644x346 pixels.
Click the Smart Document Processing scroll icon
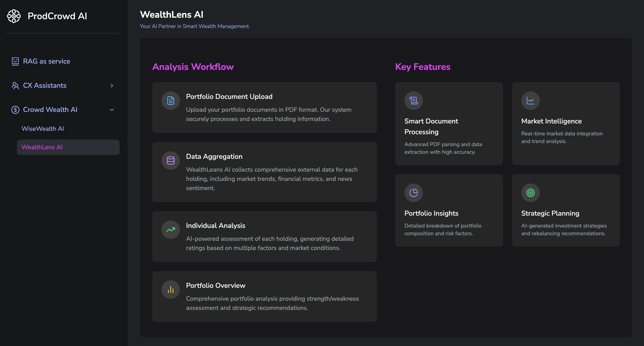pyautogui.click(x=414, y=101)
